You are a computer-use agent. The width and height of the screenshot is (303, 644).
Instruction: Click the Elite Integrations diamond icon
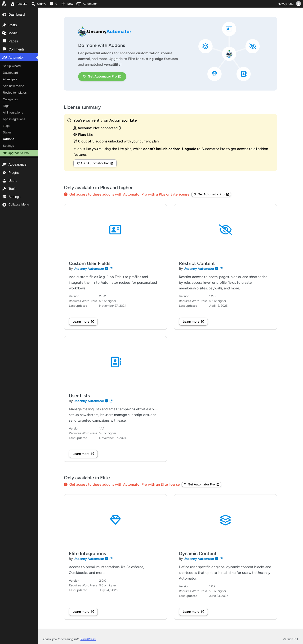[x=115, y=520]
